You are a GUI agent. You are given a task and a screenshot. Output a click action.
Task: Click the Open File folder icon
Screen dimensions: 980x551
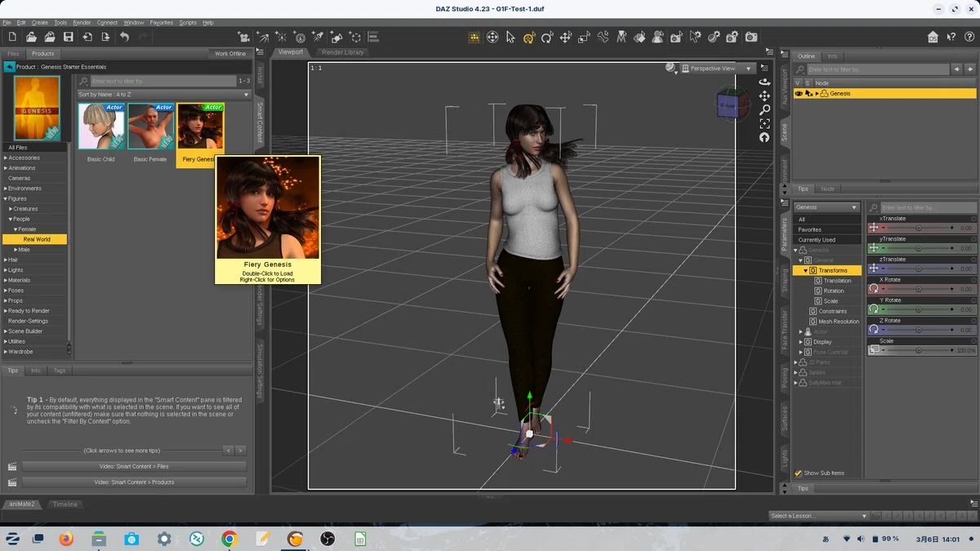[31, 37]
